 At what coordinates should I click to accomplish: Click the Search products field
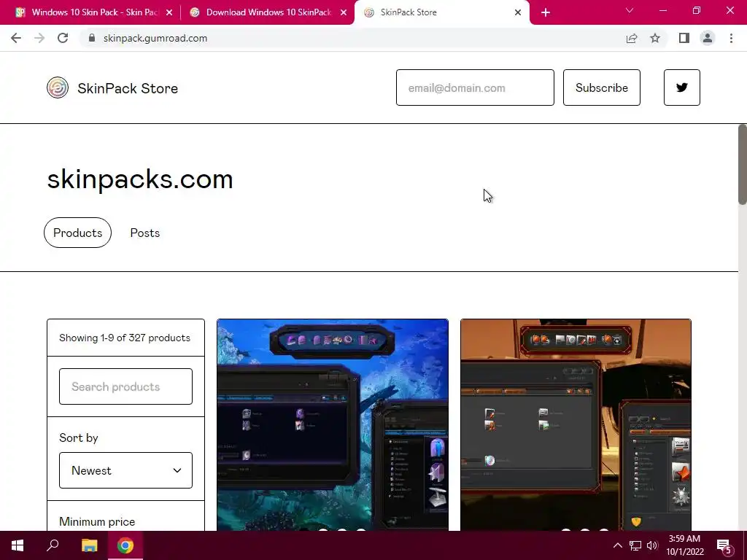coord(125,386)
